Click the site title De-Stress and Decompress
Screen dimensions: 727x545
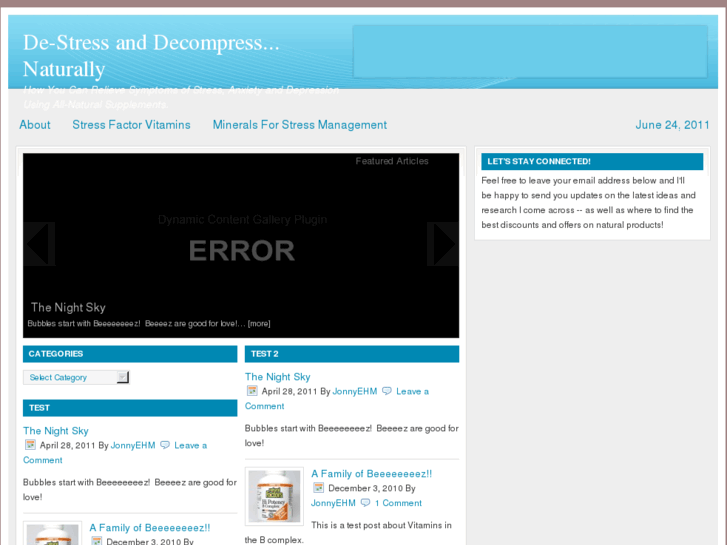152,56
